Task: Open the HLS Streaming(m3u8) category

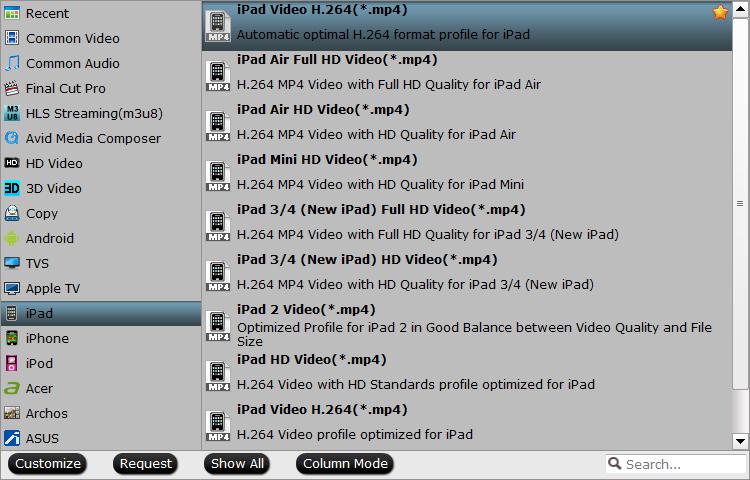Action: [x=101, y=113]
